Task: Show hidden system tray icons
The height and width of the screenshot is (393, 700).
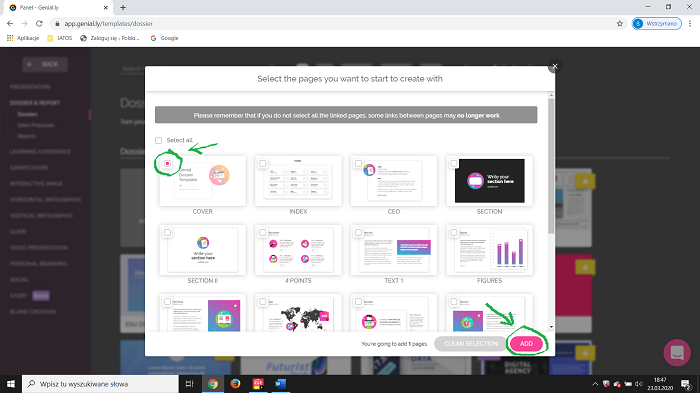Action: tap(595, 384)
